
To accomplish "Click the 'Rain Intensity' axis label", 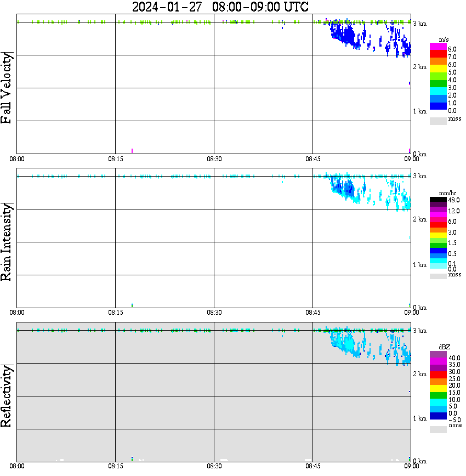I will pos(7,242).
